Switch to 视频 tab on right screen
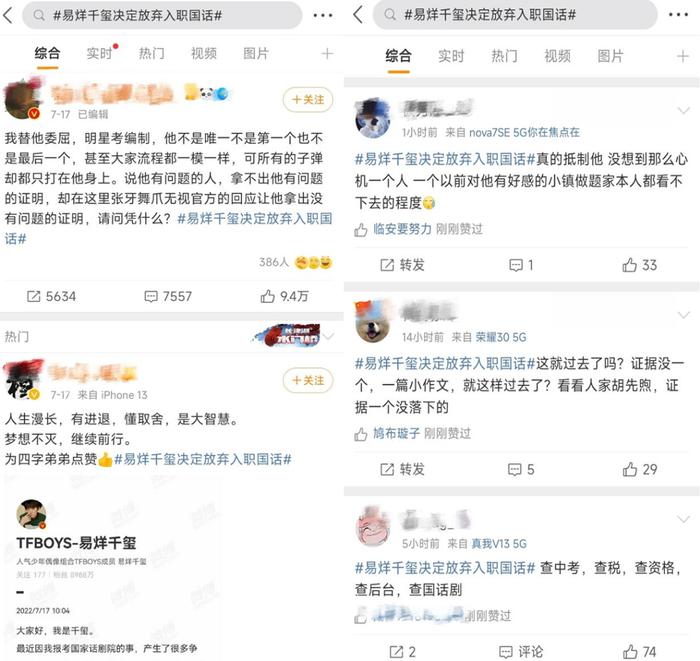700x661 pixels. pyautogui.click(x=557, y=56)
